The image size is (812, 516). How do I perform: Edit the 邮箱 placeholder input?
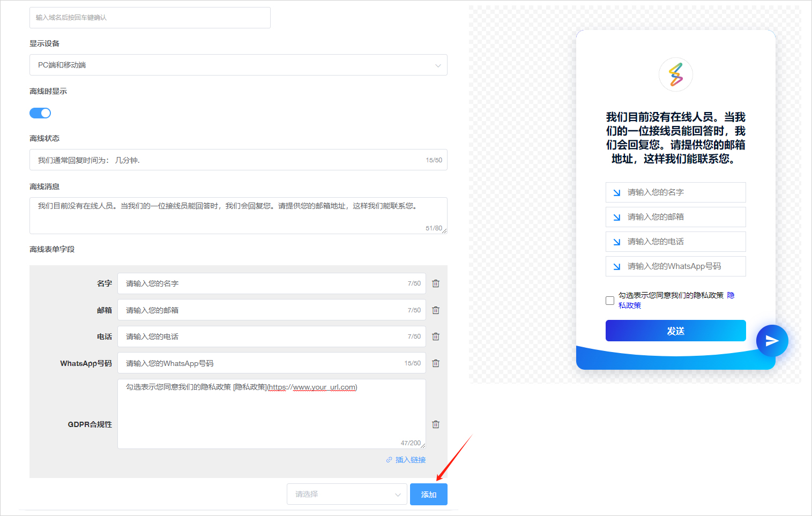click(x=272, y=310)
